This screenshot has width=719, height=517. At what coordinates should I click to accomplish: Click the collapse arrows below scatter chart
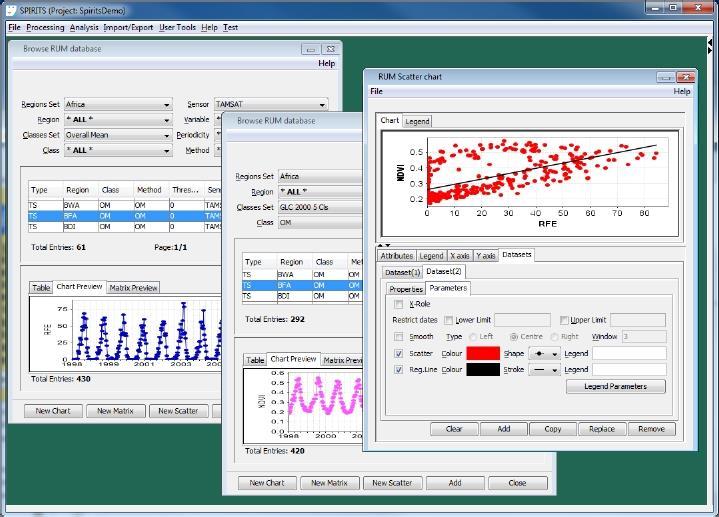click(x=384, y=246)
